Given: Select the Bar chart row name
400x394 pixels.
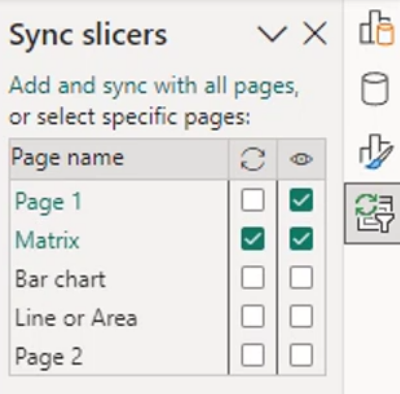Looking at the screenshot, I should (x=60, y=279).
